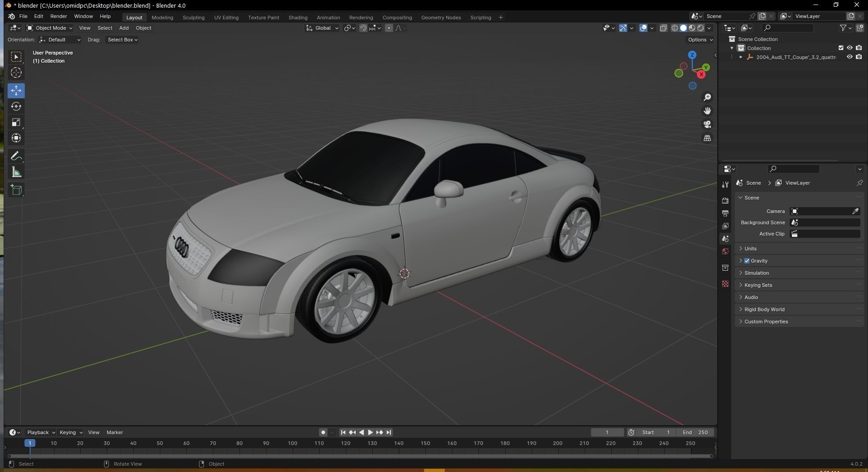
Task: Jump to the timeline start frame
Action: pyautogui.click(x=343, y=432)
